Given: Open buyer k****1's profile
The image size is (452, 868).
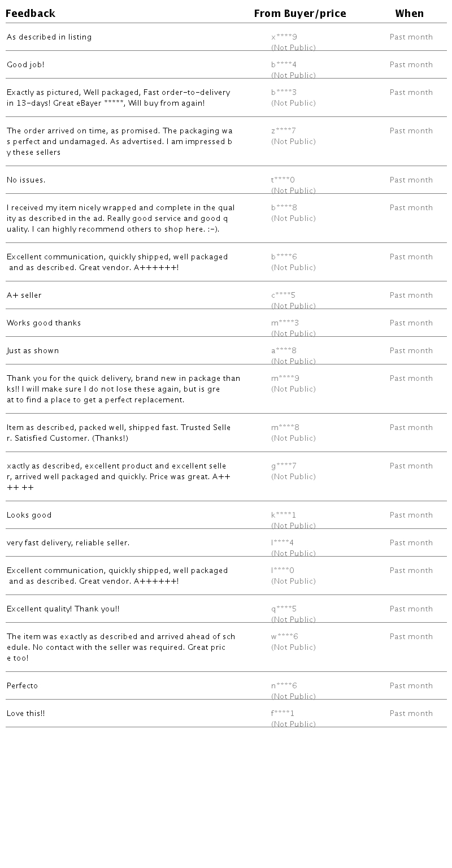Looking at the screenshot, I should (x=284, y=515).
